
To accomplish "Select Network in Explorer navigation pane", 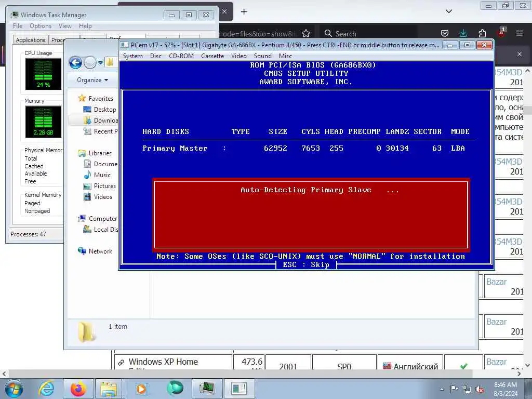I will coord(100,251).
